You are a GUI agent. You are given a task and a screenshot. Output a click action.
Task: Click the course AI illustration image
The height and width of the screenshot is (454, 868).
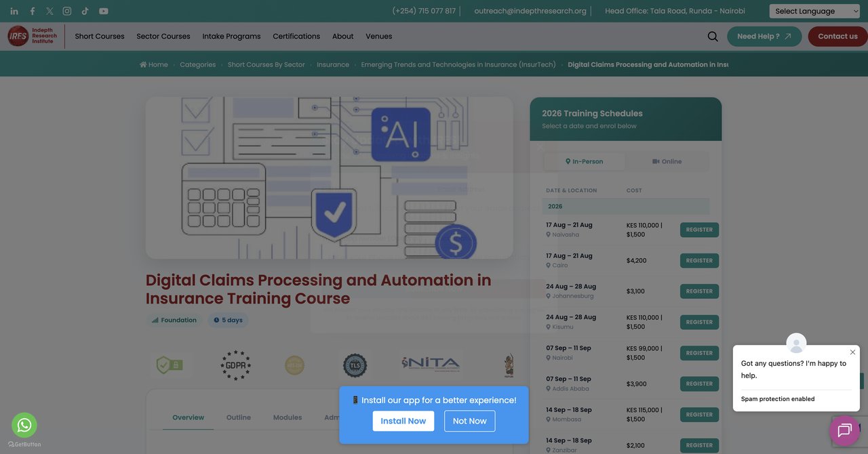tap(330, 178)
